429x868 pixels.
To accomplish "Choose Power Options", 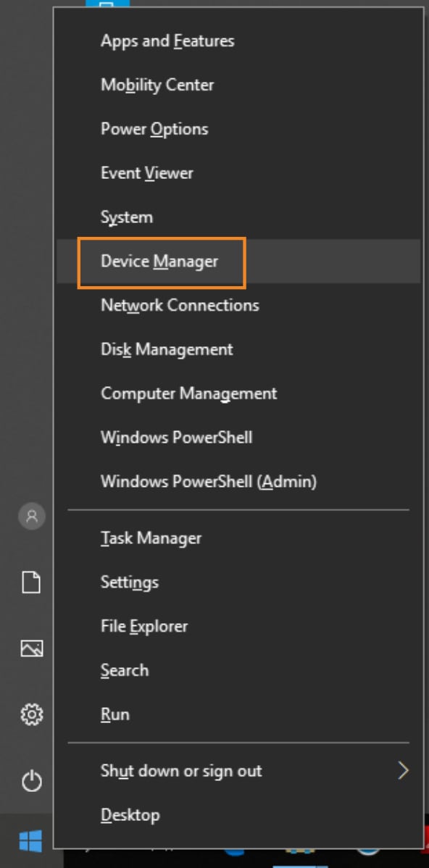I will point(238,129).
